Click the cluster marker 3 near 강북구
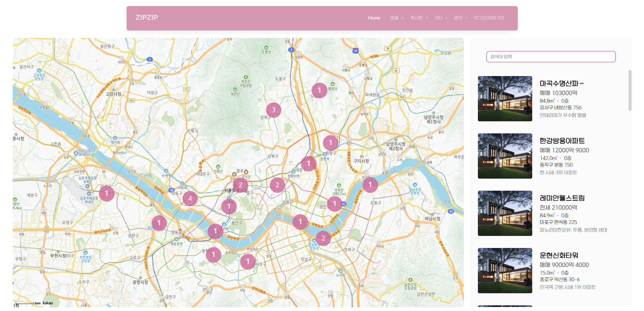The width and height of the screenshot is (644, 311). (x=274, y=110)
